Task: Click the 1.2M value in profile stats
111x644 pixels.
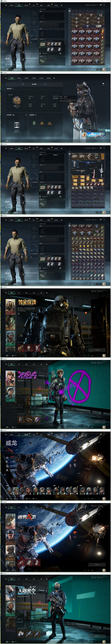Action: pyautogui.click(x=55, y=106)
